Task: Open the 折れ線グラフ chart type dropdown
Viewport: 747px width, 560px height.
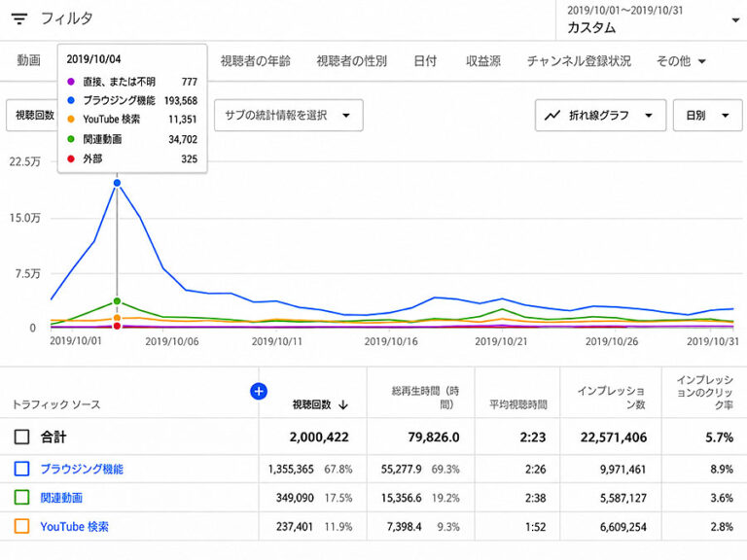Action: pyautogui.click(x=600, y=116)
